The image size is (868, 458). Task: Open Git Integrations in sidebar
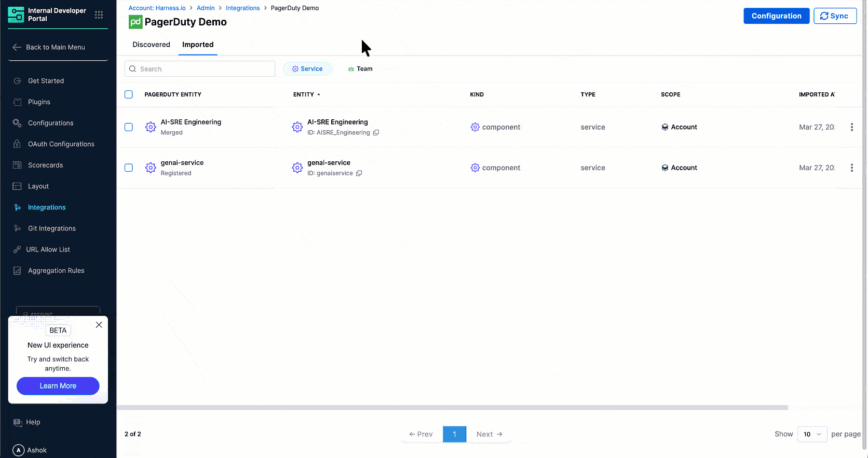(x=51, y=228)
